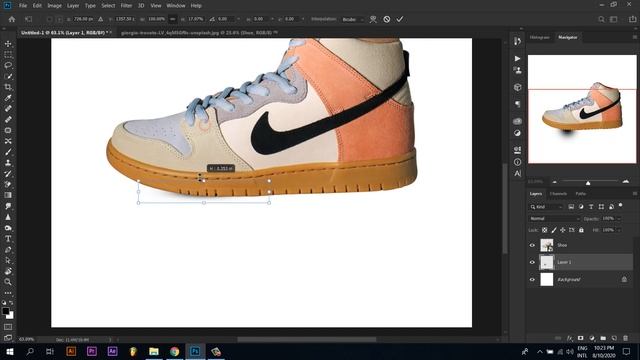Open the Navigator panel menu
Viewport: 640px width, 360px height.
pos(634,37)
